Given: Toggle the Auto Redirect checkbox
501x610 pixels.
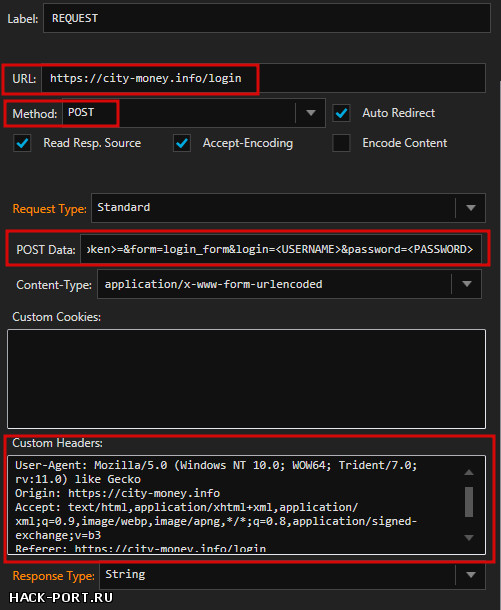Looking at the screenshot, I should pos(342,113).
